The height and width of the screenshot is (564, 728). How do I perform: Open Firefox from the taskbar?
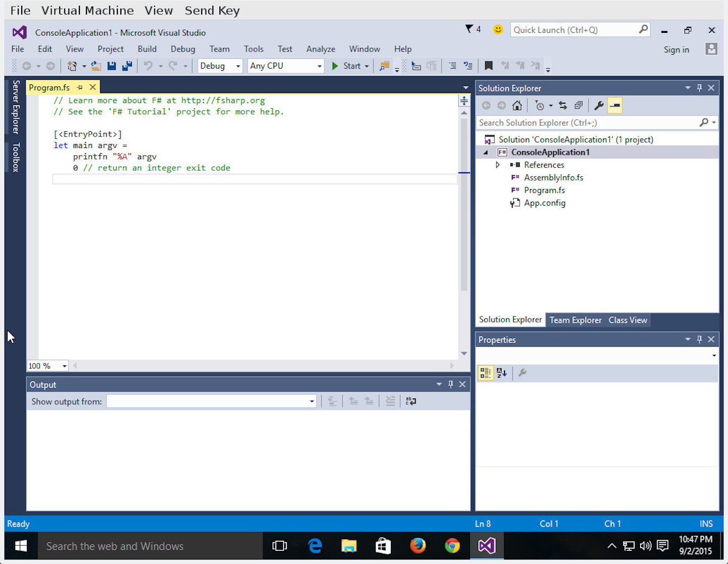click(418, 546)
